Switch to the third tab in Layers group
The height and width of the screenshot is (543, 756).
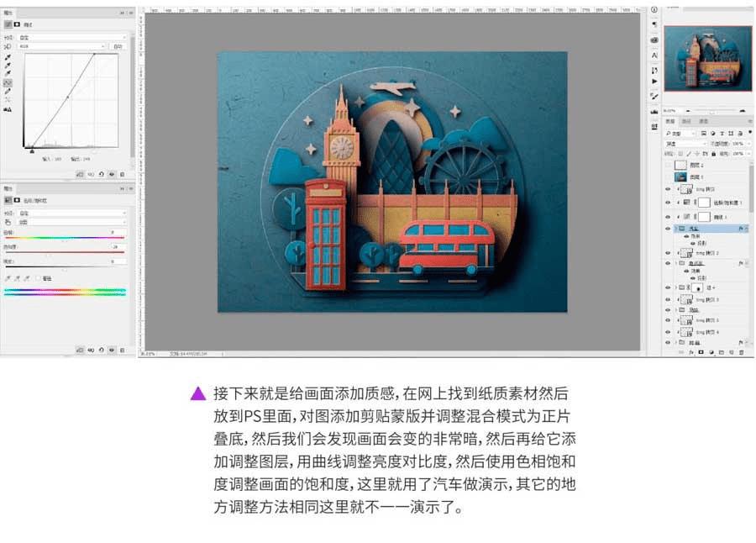[704, 121]
